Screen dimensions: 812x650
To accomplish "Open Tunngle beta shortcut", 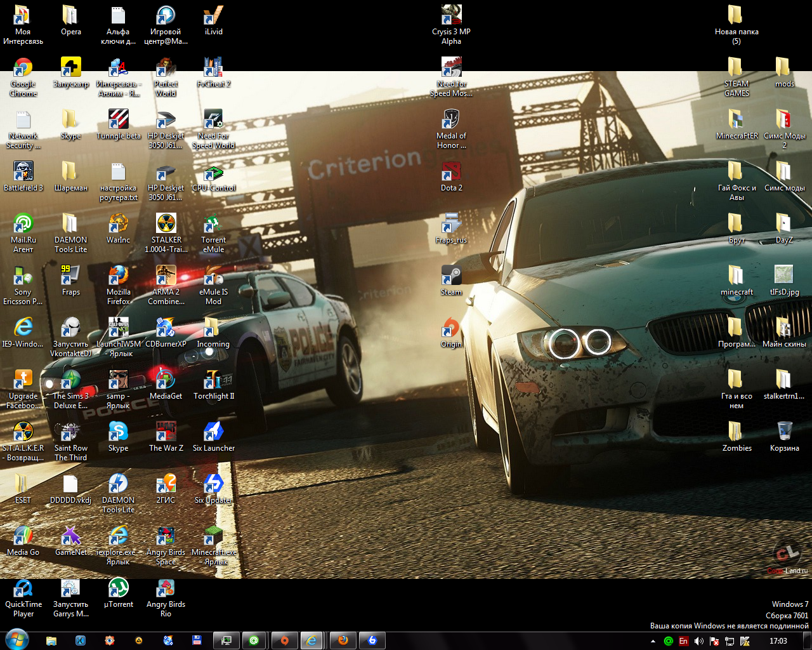I will click(x=119, y=119).
